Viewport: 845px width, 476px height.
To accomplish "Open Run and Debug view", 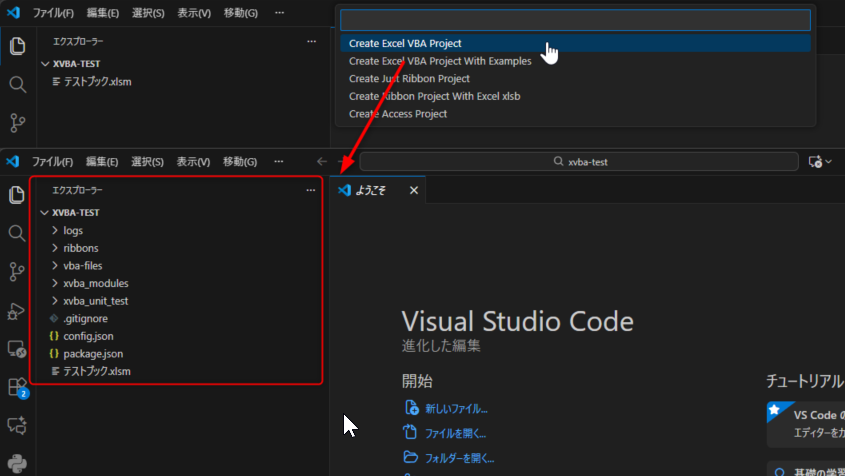I will click(x=16, y=311).
